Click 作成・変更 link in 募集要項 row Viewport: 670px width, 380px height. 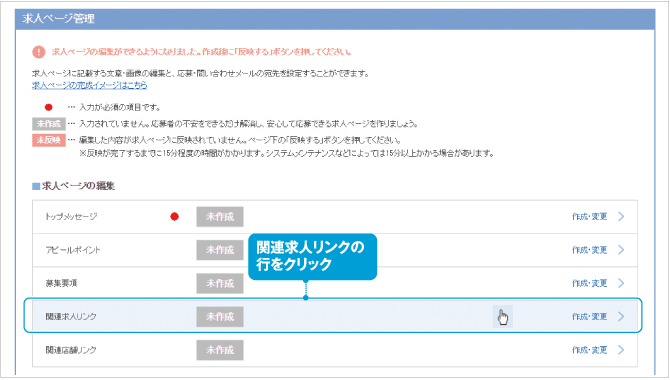point(589,283)
